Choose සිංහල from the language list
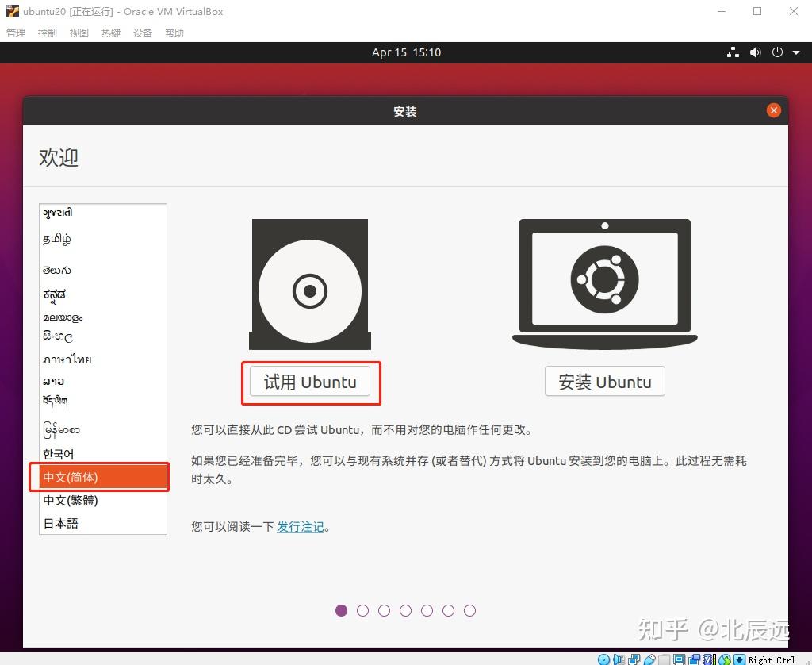The width and height of the screenshot is (812, 665). [103, 336]
